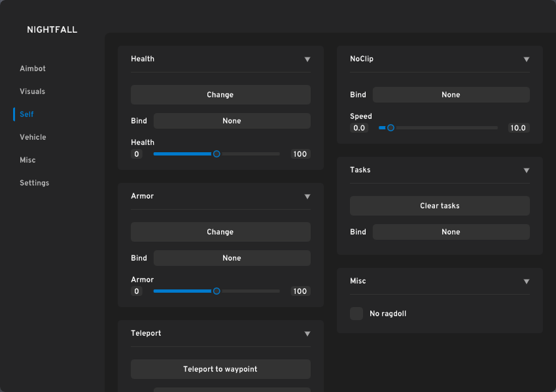Collapse the NoClip panel arrow
556x392 pixels.
click(527, 59)
